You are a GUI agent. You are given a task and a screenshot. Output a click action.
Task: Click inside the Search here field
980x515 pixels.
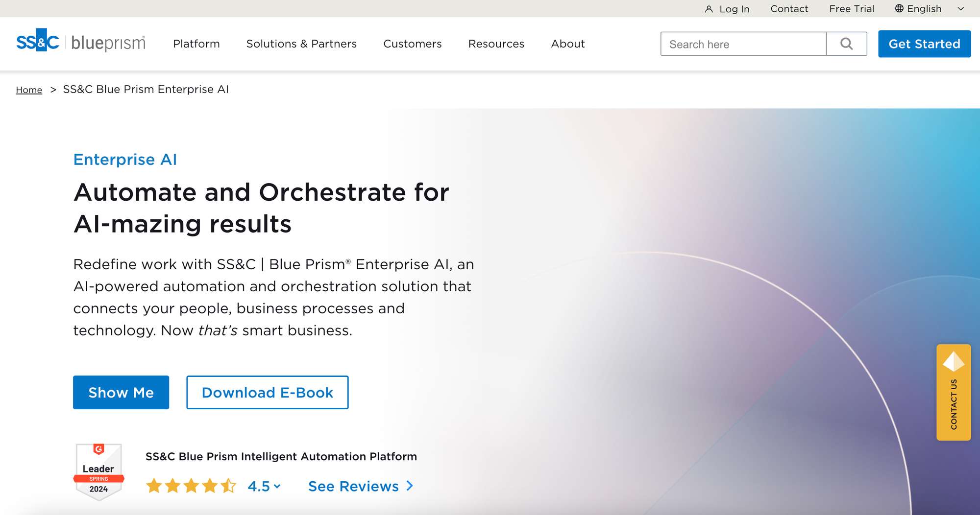735,44
